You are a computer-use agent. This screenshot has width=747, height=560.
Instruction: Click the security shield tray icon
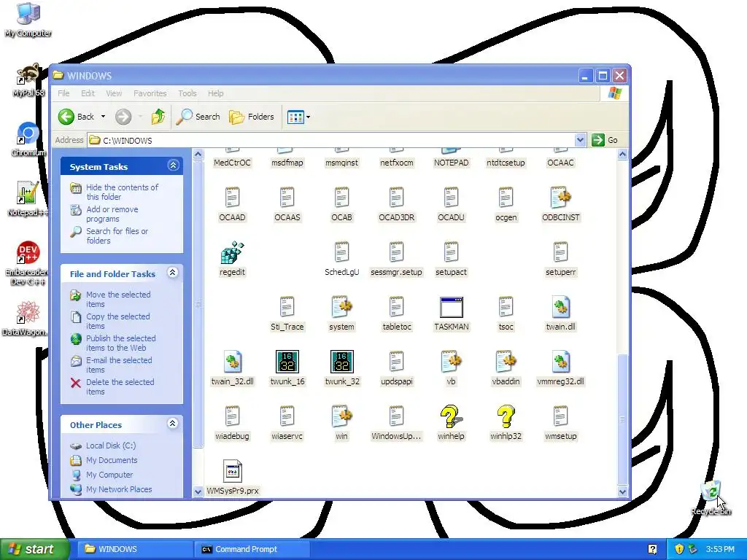[679, 549]
